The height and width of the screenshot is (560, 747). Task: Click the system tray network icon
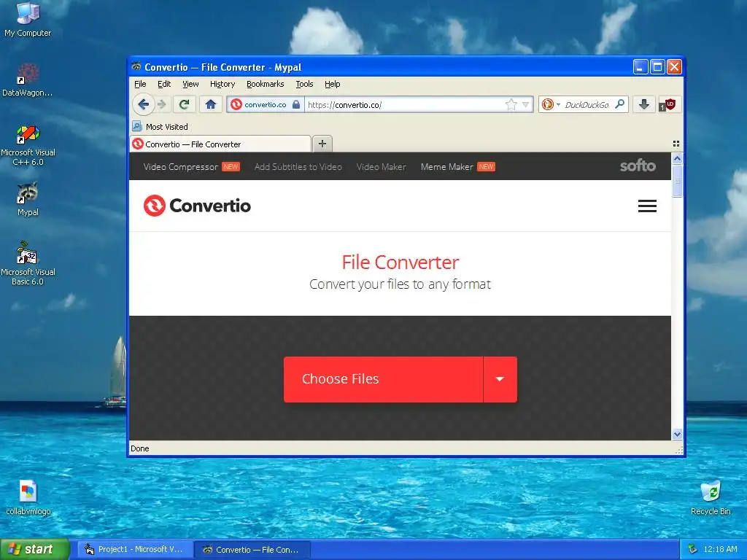[693, 549]
